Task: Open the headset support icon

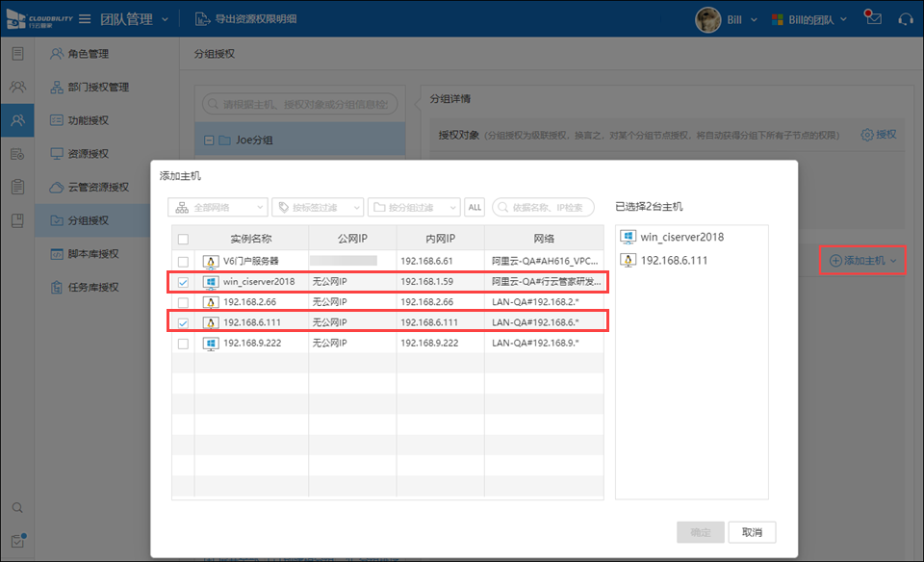Action: [x=905, y=19]
